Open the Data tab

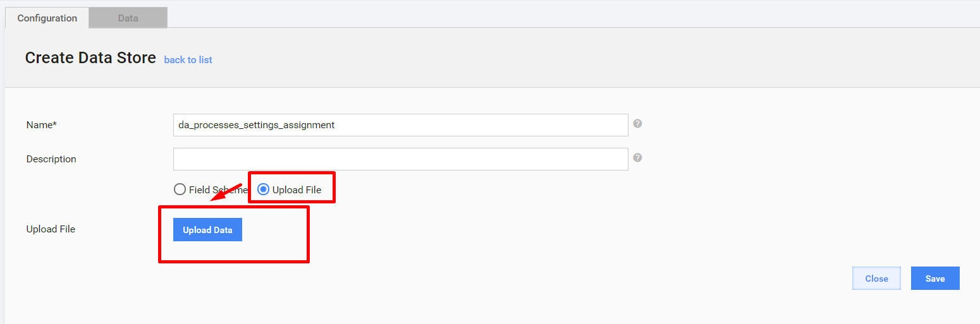point(128,18)
